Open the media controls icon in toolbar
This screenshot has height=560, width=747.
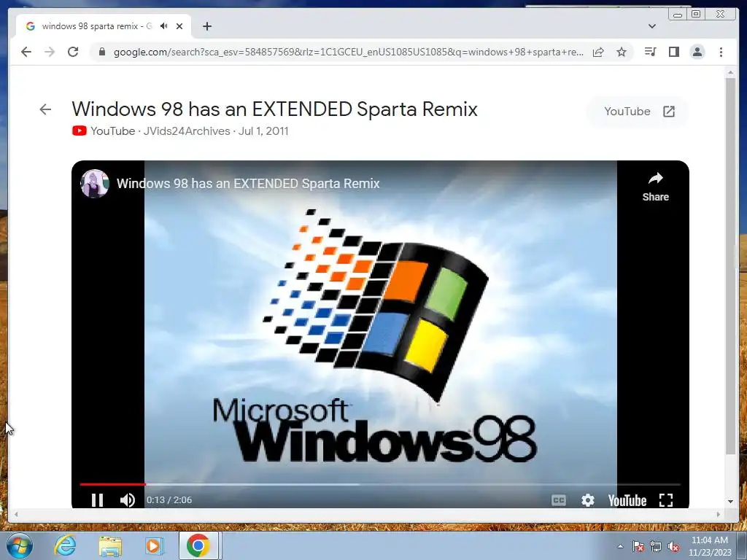(x=650, y=52)
